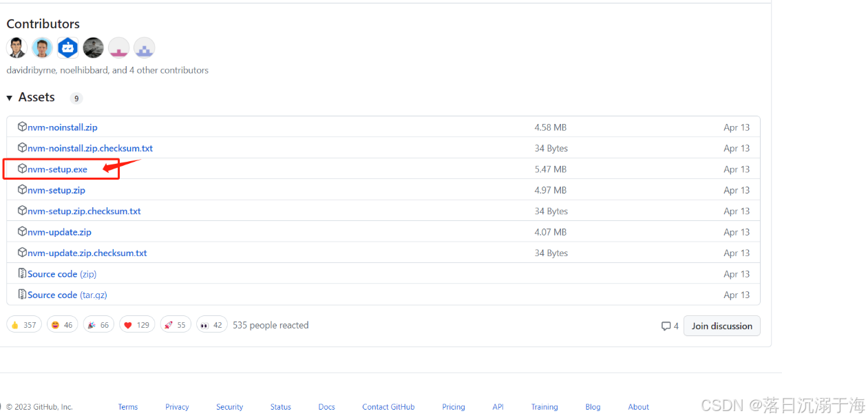Download nvm-setup.zip.checksum.txt

click(x=84, y=211)
